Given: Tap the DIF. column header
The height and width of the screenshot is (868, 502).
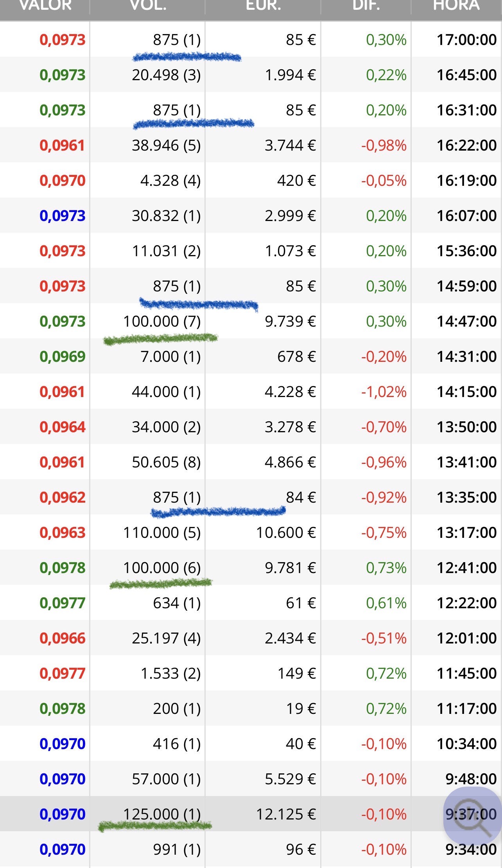Looking at the screenshot, I should coord(366,6).
